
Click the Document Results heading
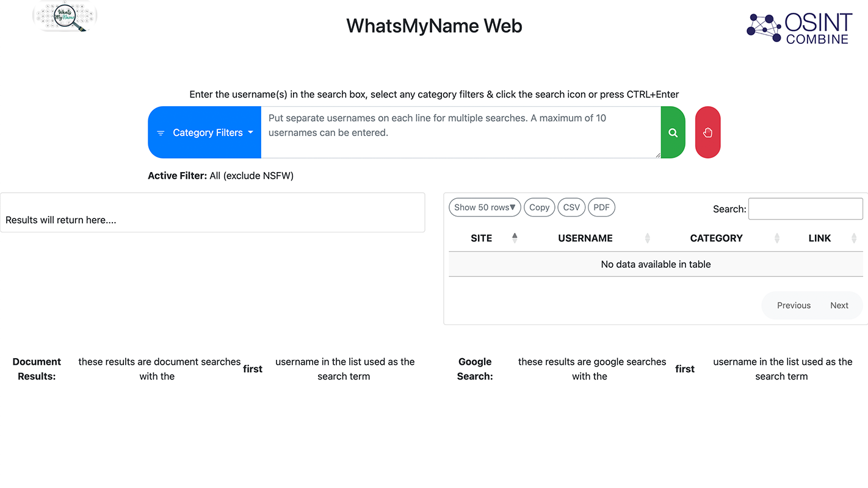(x=37, y=369)
